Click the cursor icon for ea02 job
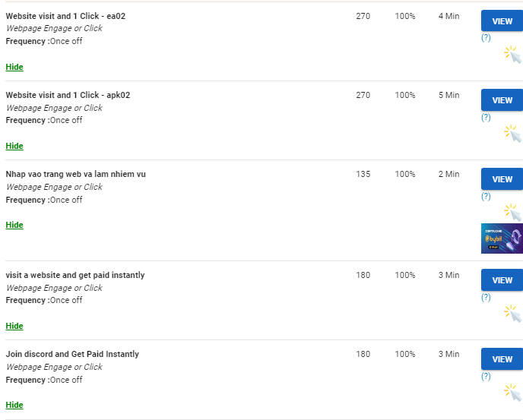Viewport: 523px width, 420px height. 513,54
